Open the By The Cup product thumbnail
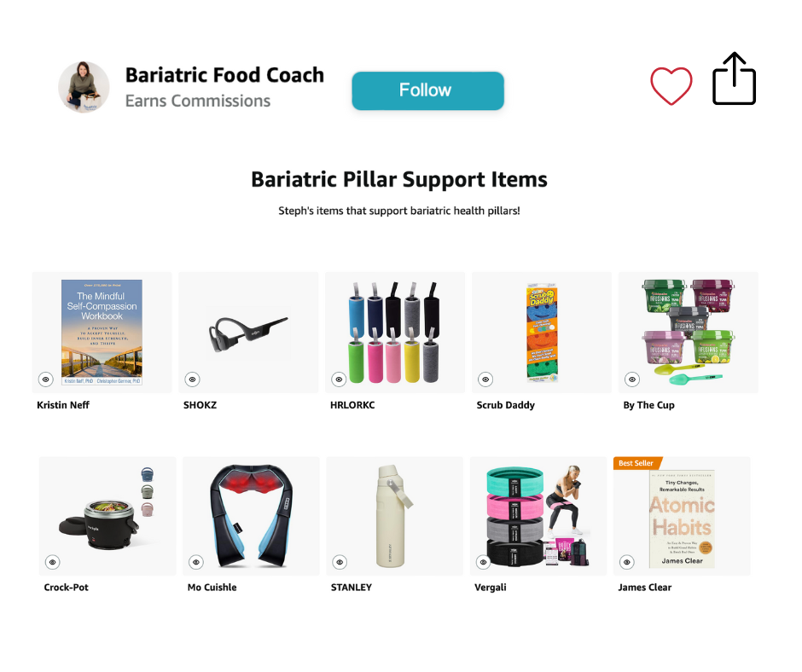Viewport: 802px width, 672px height. (x=688, y=332)
